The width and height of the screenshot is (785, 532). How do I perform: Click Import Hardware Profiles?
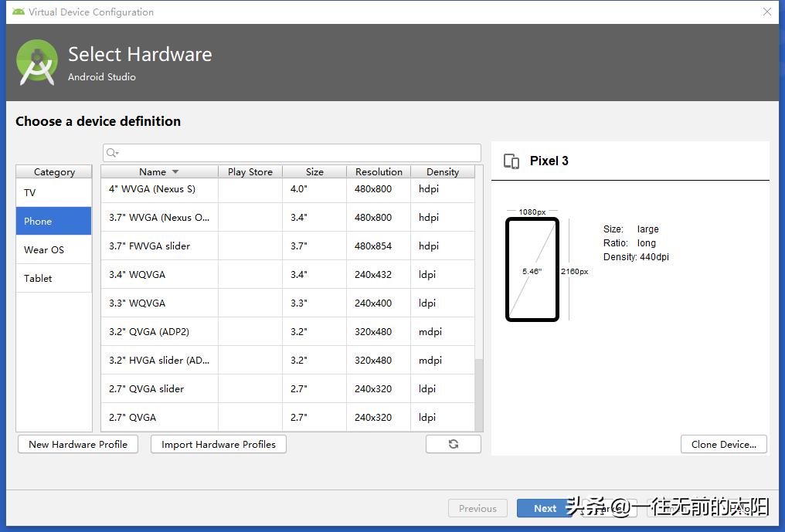[218, 444]
